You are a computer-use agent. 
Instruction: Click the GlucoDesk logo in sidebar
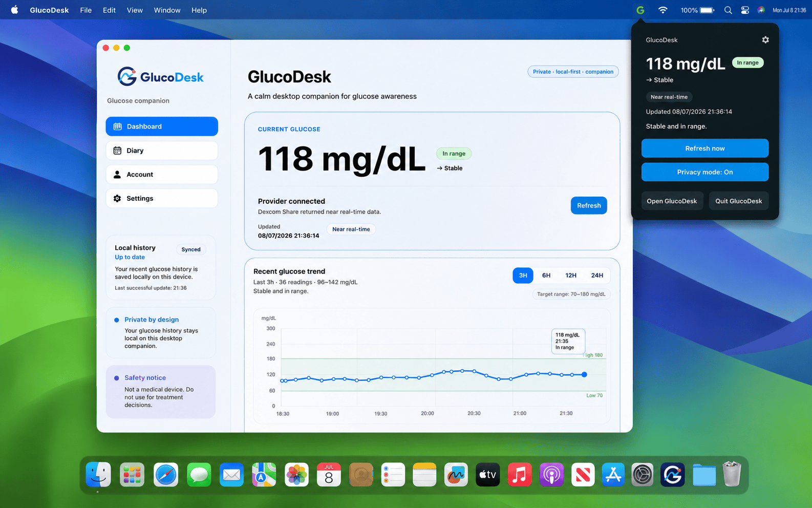(160, 77)
